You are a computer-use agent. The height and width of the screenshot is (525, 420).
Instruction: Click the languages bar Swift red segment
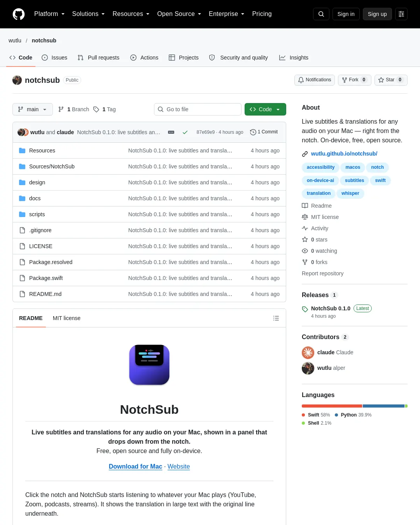pyautogui.click(x=332, y=406)
